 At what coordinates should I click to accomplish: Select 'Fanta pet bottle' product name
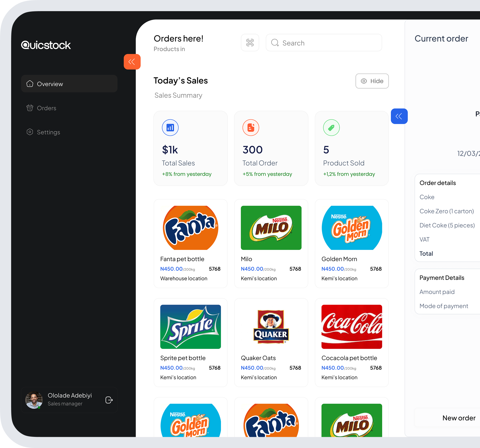coord(182,259)
